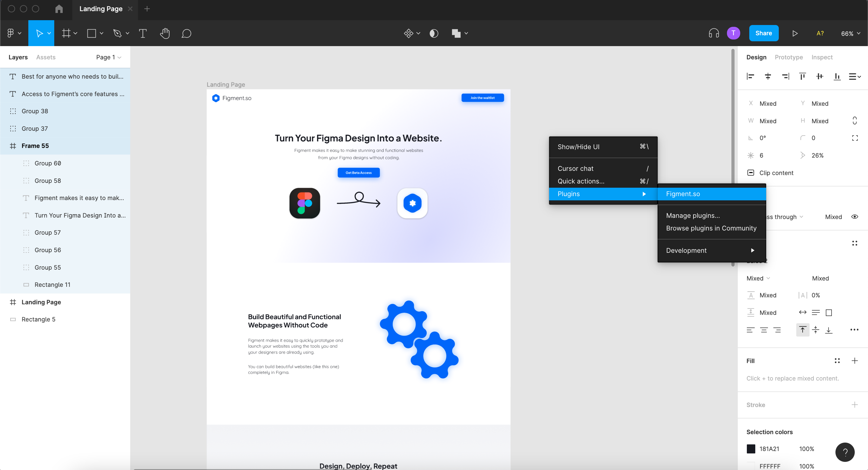Select the auto height resizing option

(x=816, y=312)
